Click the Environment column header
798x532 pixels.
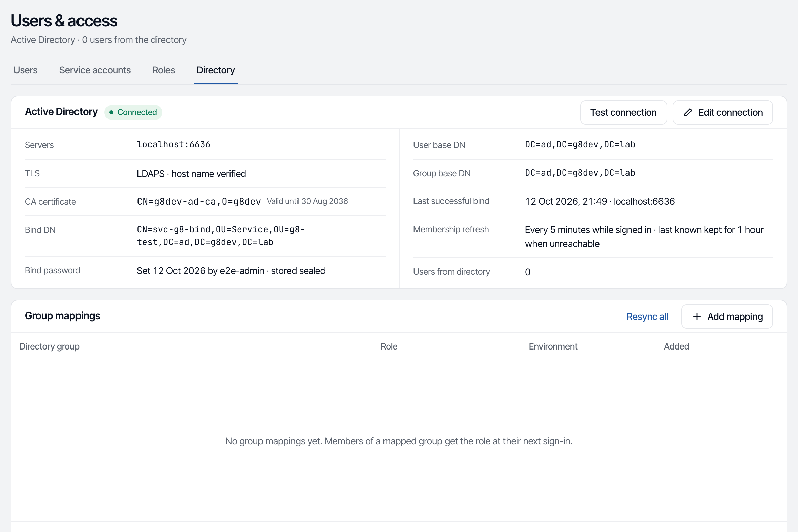tap(552, 346)
